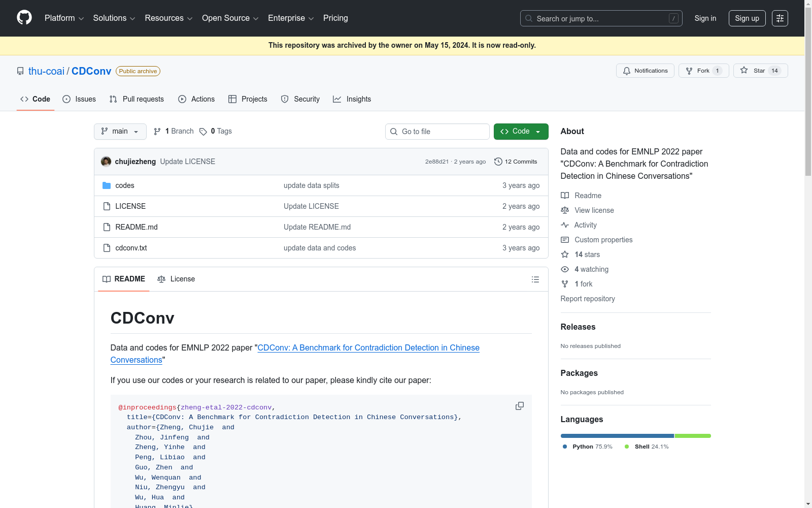Star the CDConv repository
This screenshot has width=812, height=508.
753,71
